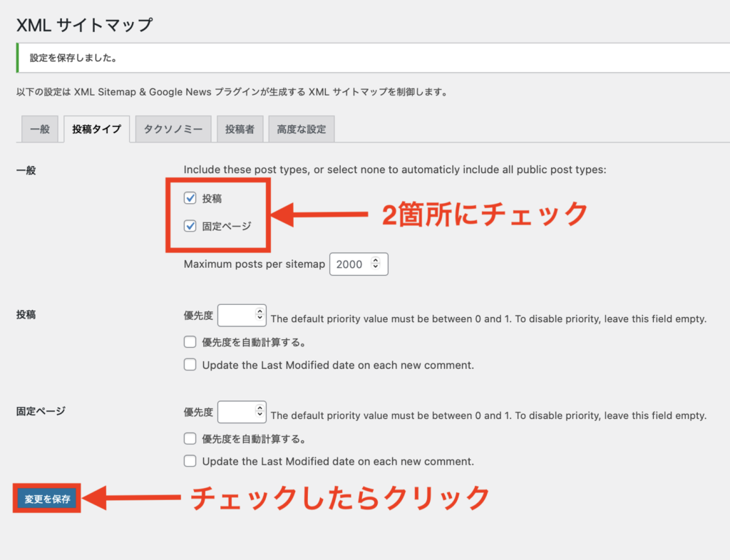The width and height of the screenshot is (730, 560).
Task: Switch to the 一般 tab
Action: 40,129
